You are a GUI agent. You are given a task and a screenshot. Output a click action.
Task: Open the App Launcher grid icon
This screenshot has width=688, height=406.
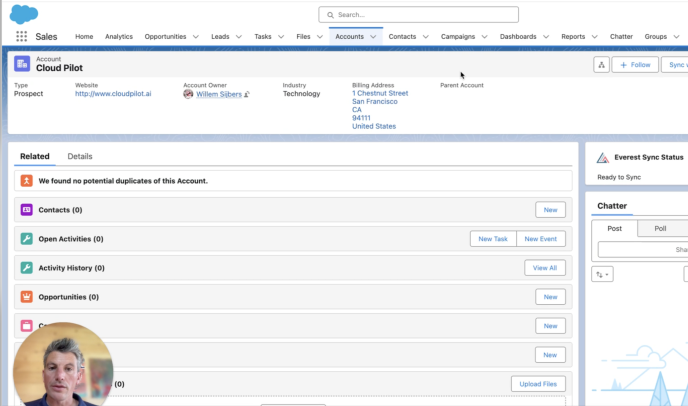[x=22, y=36]
